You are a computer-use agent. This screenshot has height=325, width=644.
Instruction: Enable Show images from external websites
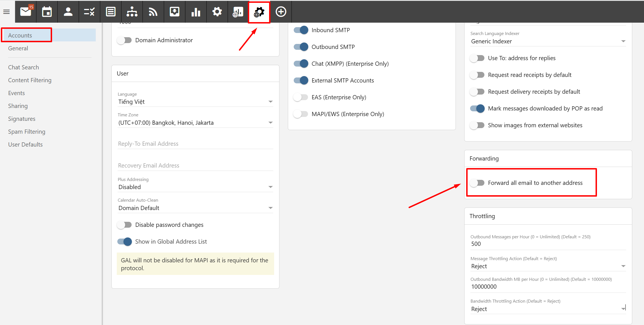(x=477, y=125)
